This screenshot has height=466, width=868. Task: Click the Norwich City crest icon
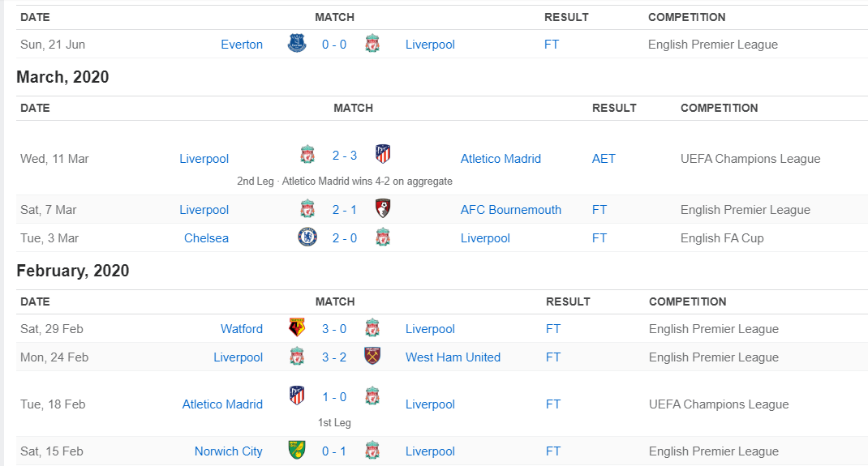click(297, 451)
